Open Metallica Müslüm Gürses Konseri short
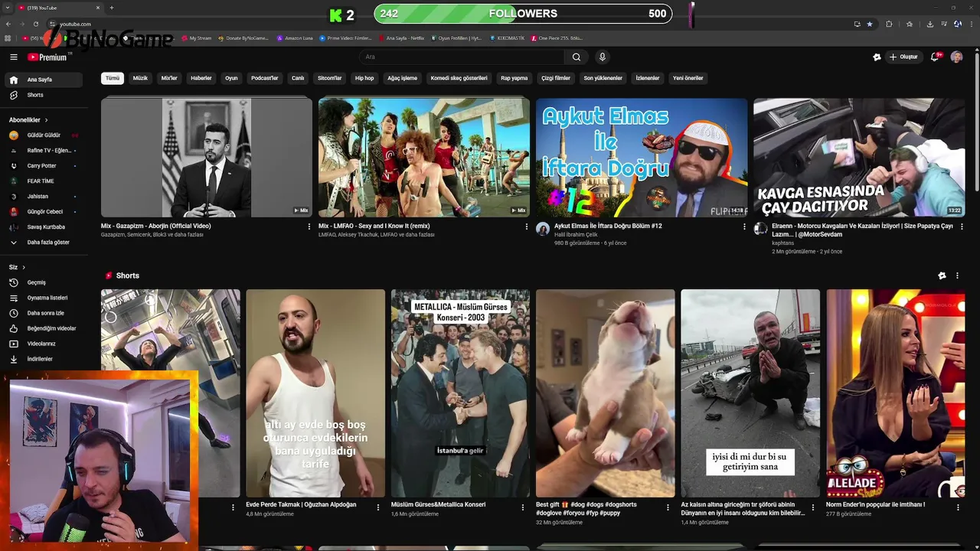 (x=460, y=393)
